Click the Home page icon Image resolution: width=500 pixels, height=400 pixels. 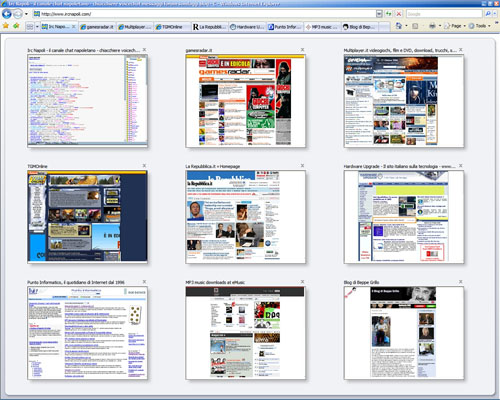(399, 26)
